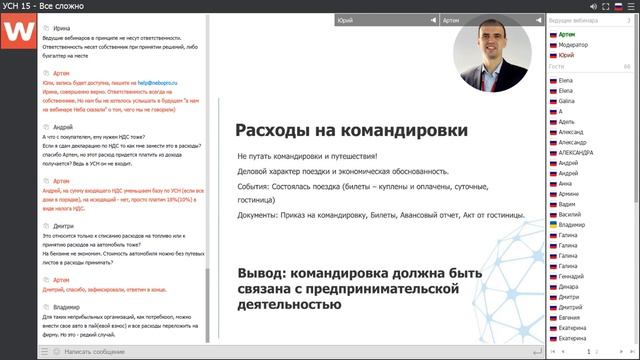This screenshot has width=640, height=360.
Task: Click the reply icon beside Ирина's chat message
Action: [x=46, y=28]
